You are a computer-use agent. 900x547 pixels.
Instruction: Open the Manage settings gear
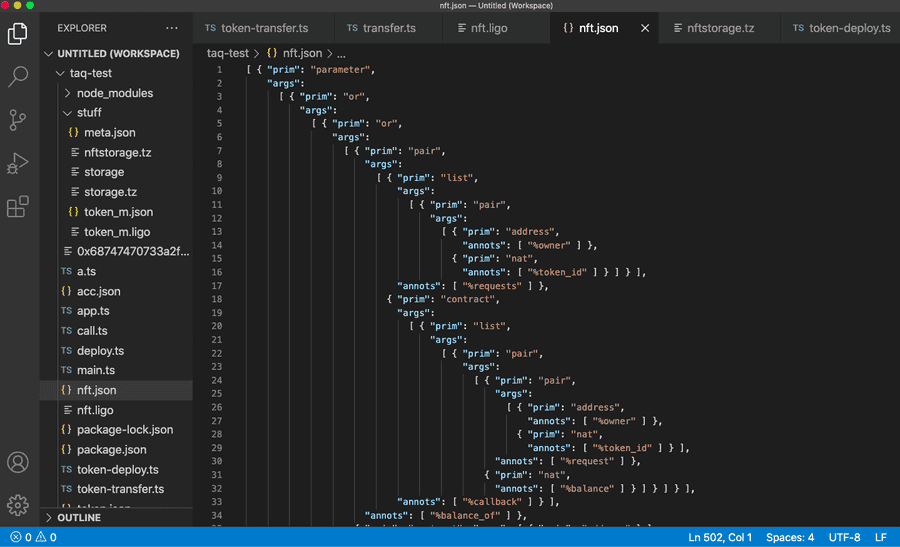pos(18,504)
